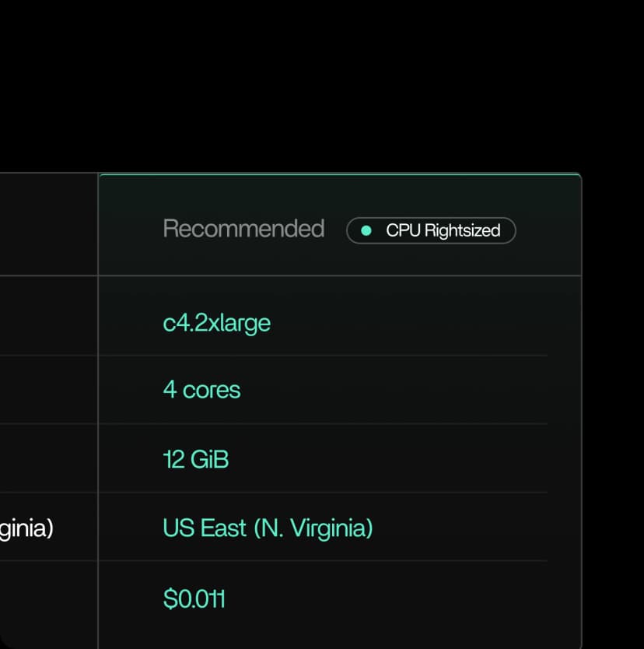Select the CPU Rightsized badge
Image resolution: width=644 pixels, height=649 pixels.
pos(431,231)
